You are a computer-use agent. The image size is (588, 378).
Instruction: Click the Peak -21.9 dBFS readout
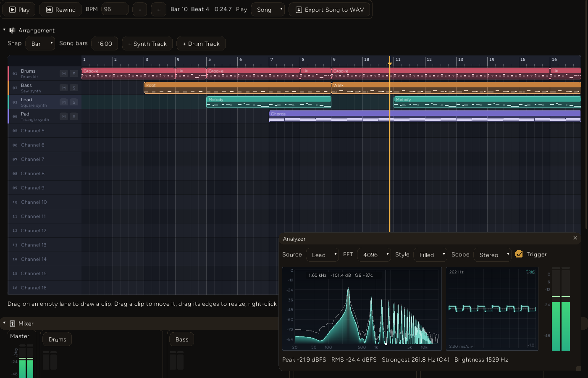(x=304, y=360)
